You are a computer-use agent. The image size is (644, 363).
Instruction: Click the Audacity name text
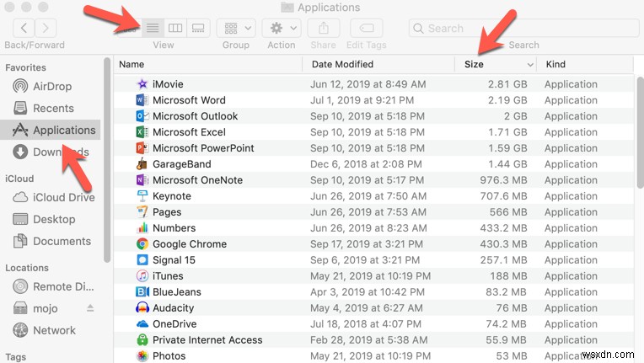coord(174,308)
